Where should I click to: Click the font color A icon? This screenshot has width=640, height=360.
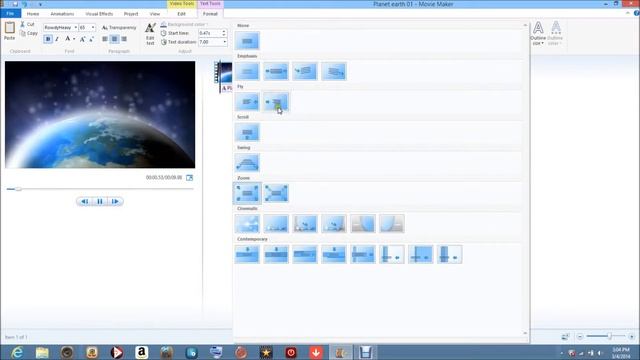[x=68, y=39]
